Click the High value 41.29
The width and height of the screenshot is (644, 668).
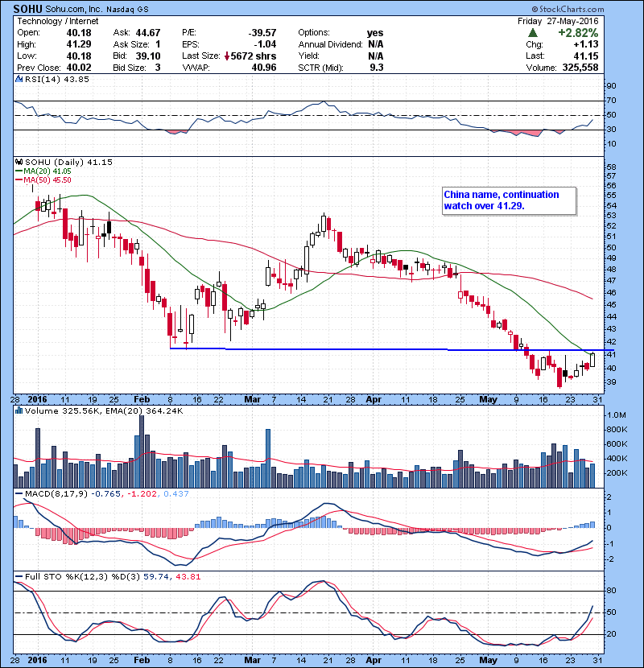79,44
